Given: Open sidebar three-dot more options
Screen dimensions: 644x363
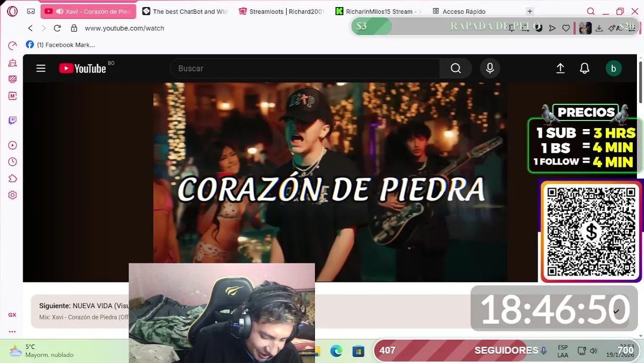Looking at the screenshot, I should click(12, 331).
